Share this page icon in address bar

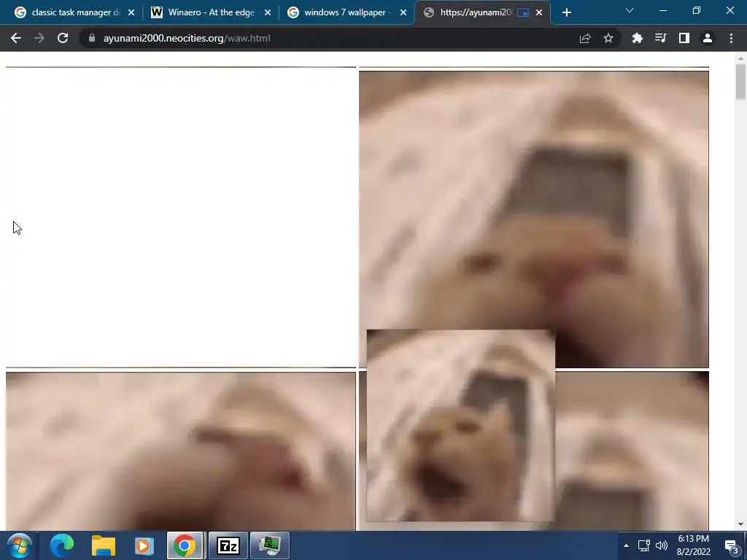tap(585, 38)
